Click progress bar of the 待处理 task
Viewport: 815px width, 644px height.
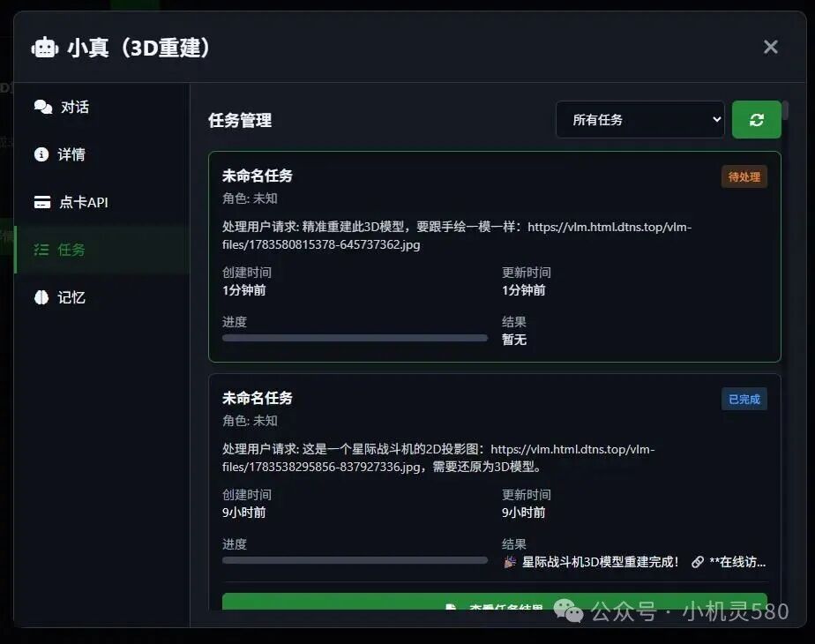pyautogui.click(x=355, y=338)
